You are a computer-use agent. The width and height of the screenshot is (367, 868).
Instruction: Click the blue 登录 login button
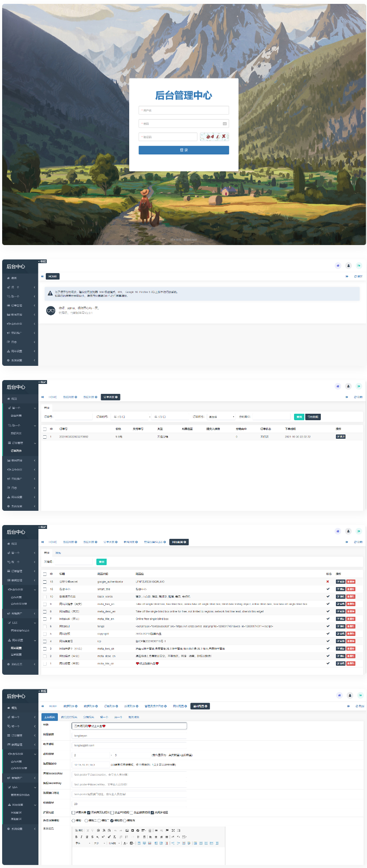coord(183,150)
